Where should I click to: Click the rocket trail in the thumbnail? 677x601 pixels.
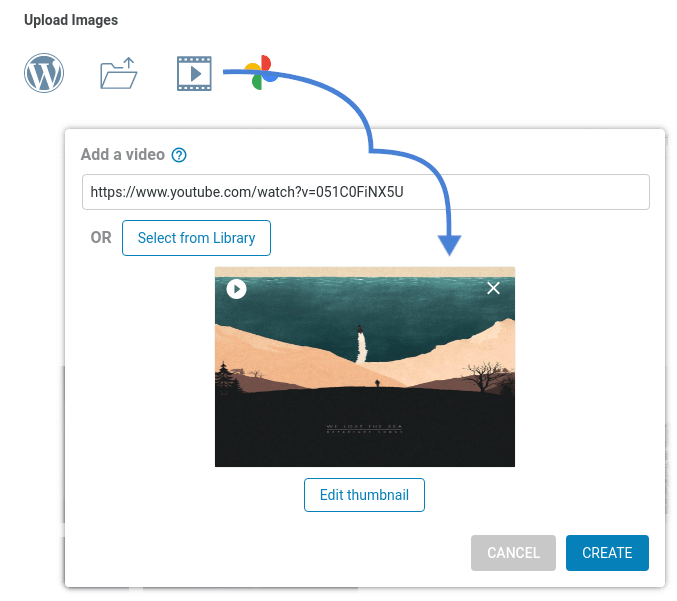[358, 341]
